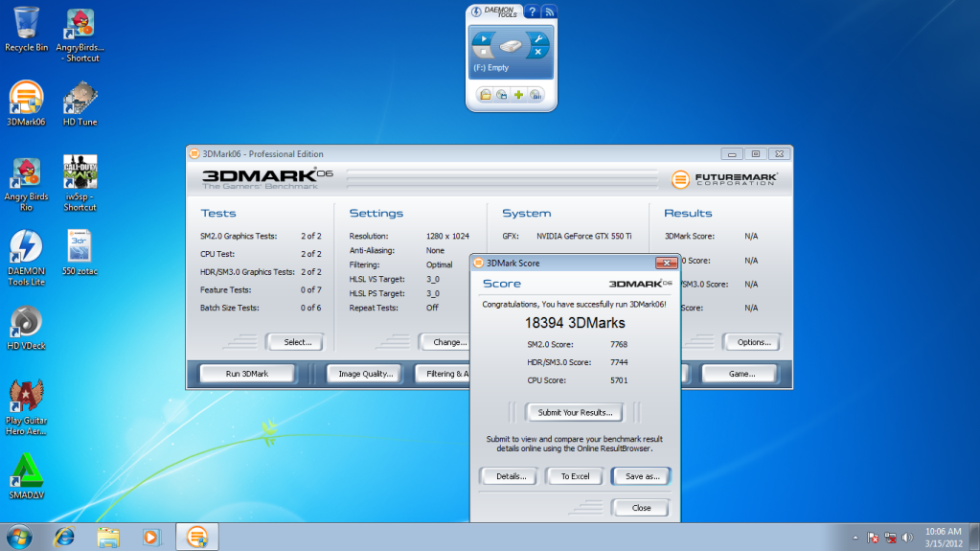Image resolution: width=980 pixels, height=551 pixels.
Task: Open the Action Center flag tray icon
Action: [x=873, y=538]
